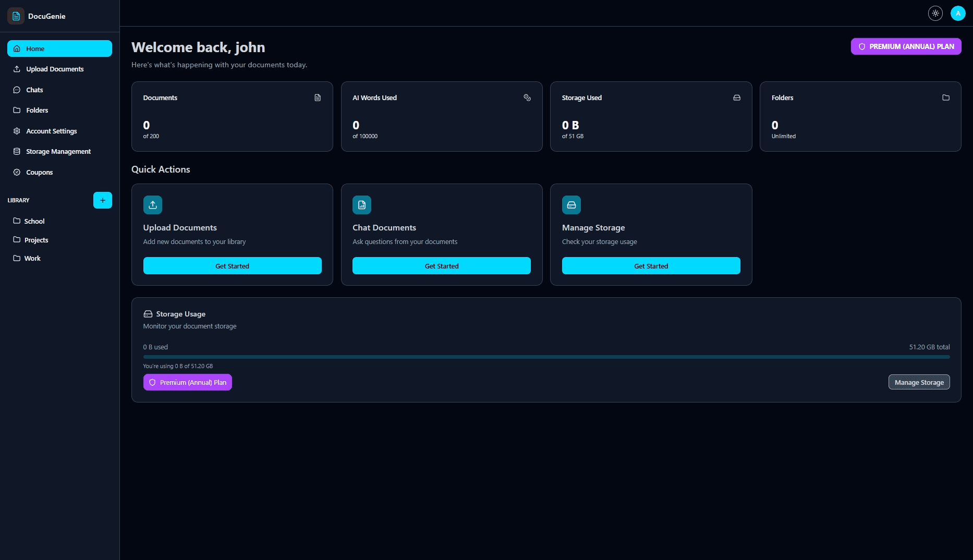Toggle the light/dark theme switch

935,13
